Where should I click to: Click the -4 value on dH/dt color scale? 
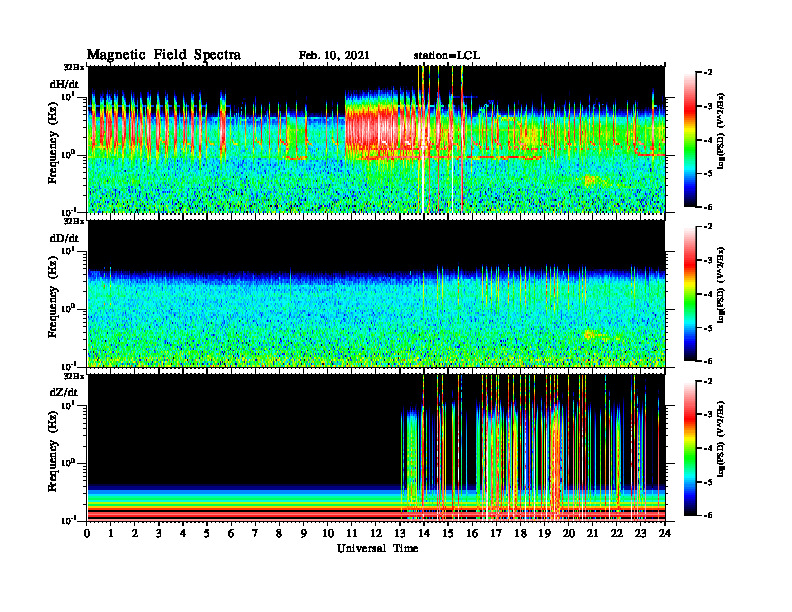point(708,140)
